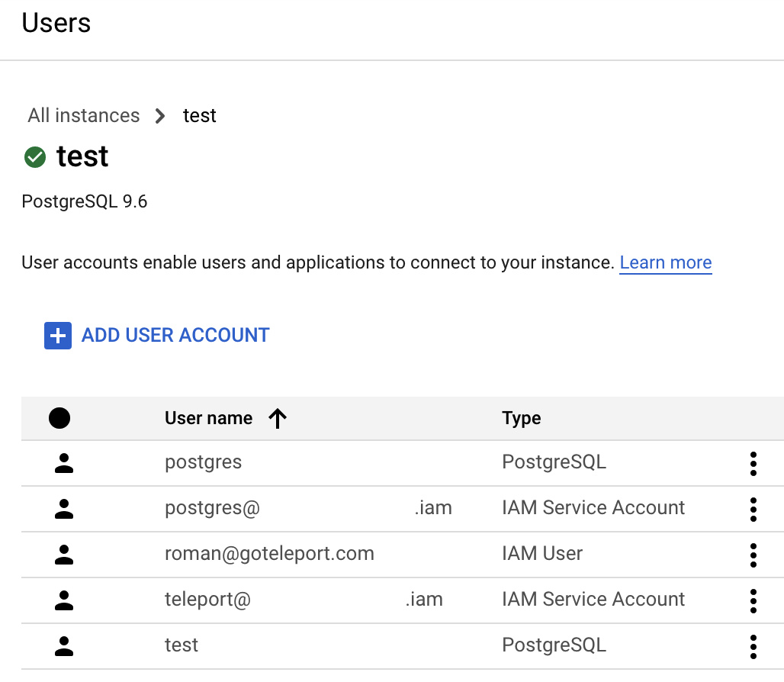Navigate back via the All instances breadcrumb

(x=83, y=115)
